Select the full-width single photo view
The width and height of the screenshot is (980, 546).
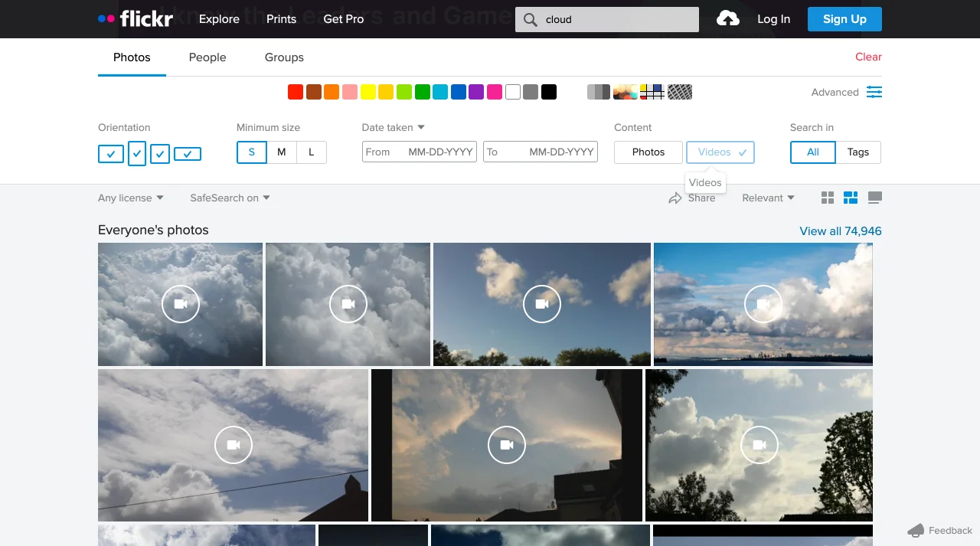tap(874, 197)
